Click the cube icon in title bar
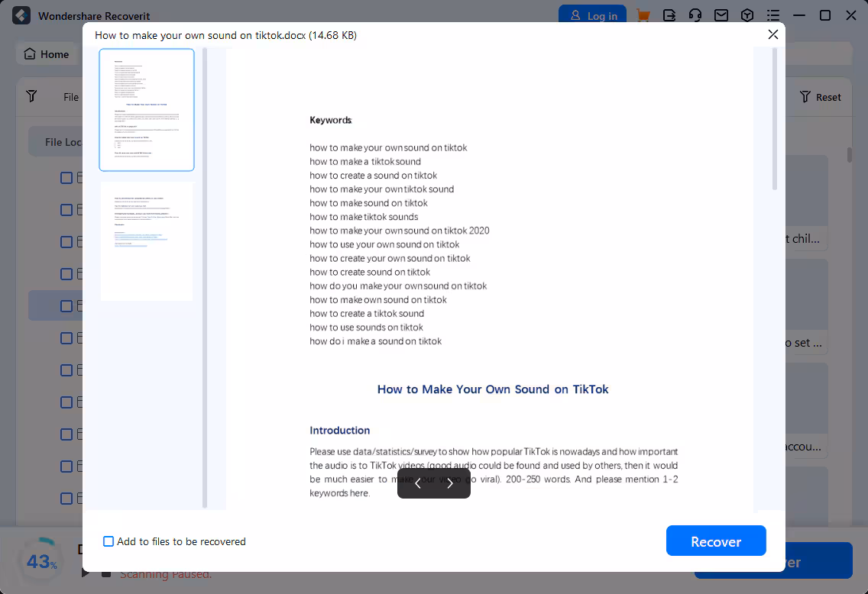The image size is (868, 594). tap(747, 15)
